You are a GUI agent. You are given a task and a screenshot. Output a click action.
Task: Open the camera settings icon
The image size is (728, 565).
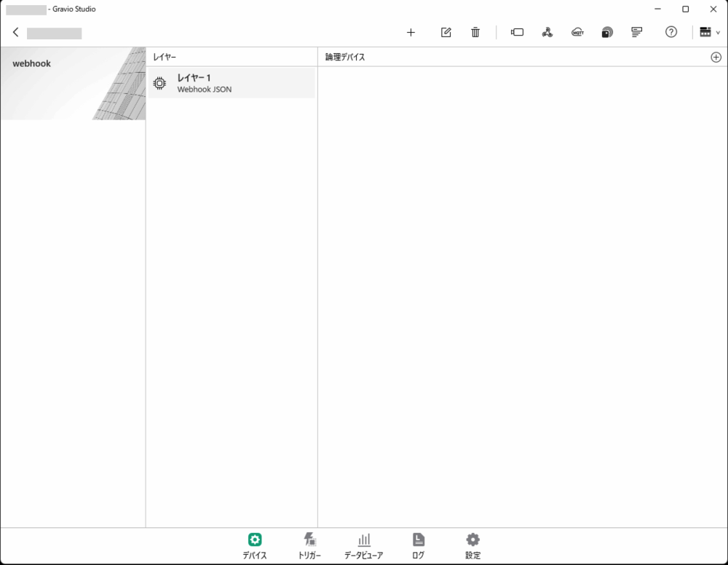pos(518,32)
